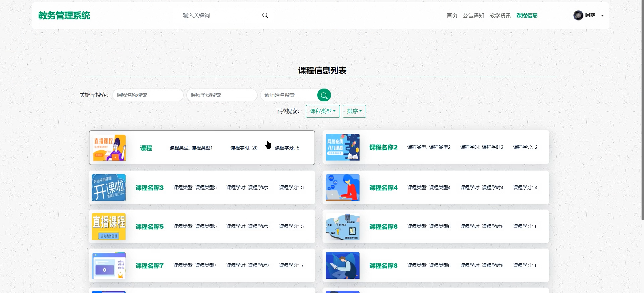Focus the 课程名称搜索 input field
644x293 pixels.
click(x=148, y=95)
